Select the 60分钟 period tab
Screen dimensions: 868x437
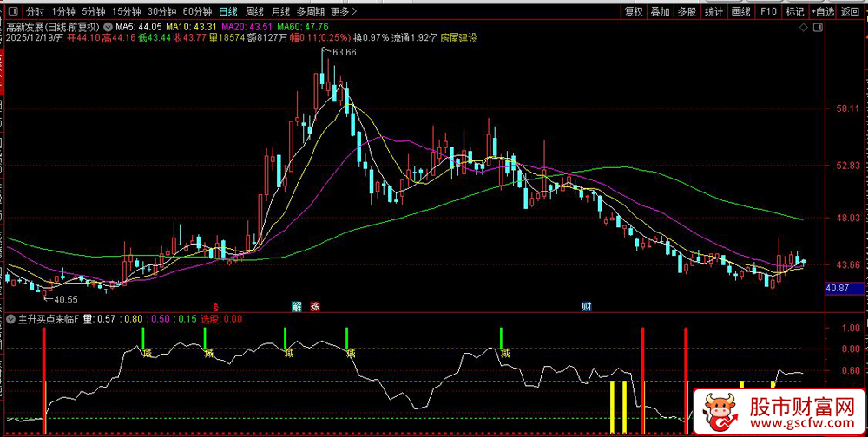(x=197, y=12)
